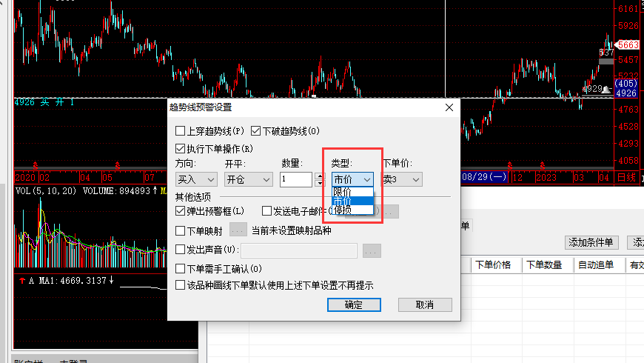This screenshot has height=363, width=644.
Task: Click the 日线 period label on chart
Action: pyautogui.click(x=626, y=178)
